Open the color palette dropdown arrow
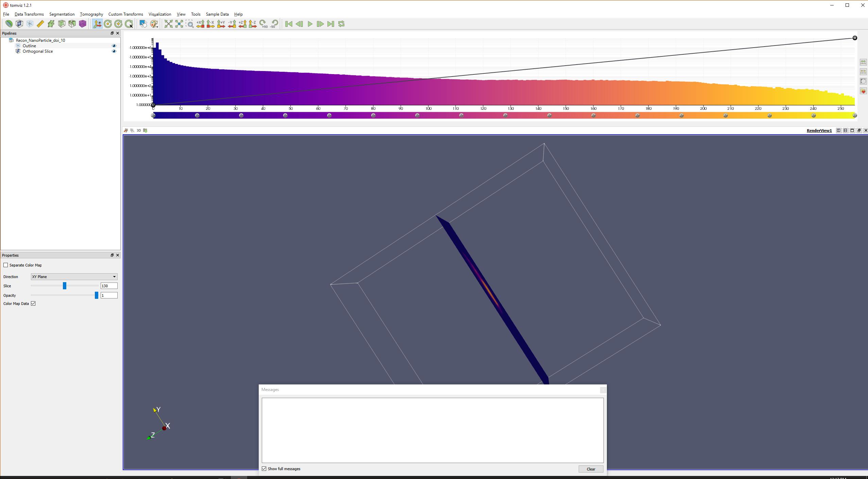868x479 pixels. (157, 27)
